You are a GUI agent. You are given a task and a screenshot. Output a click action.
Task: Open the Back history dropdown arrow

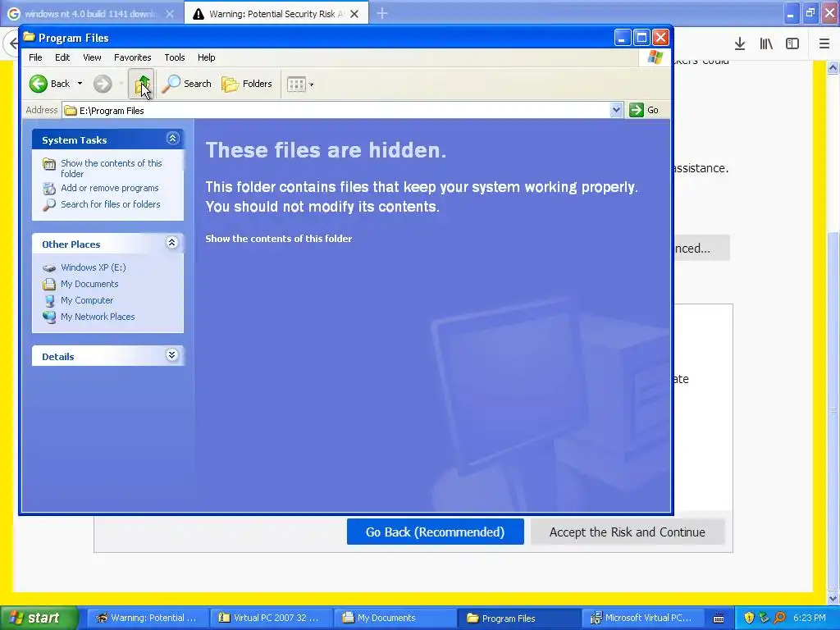80,84
